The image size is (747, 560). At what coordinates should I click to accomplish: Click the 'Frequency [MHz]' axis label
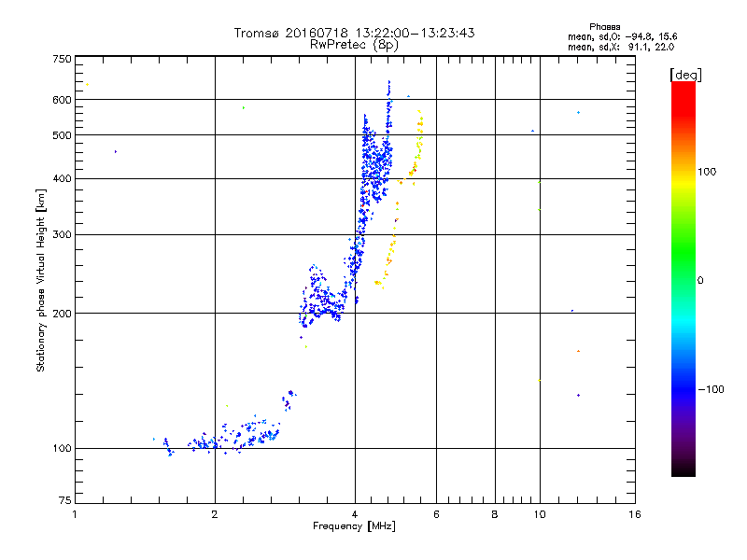(354, 526)
